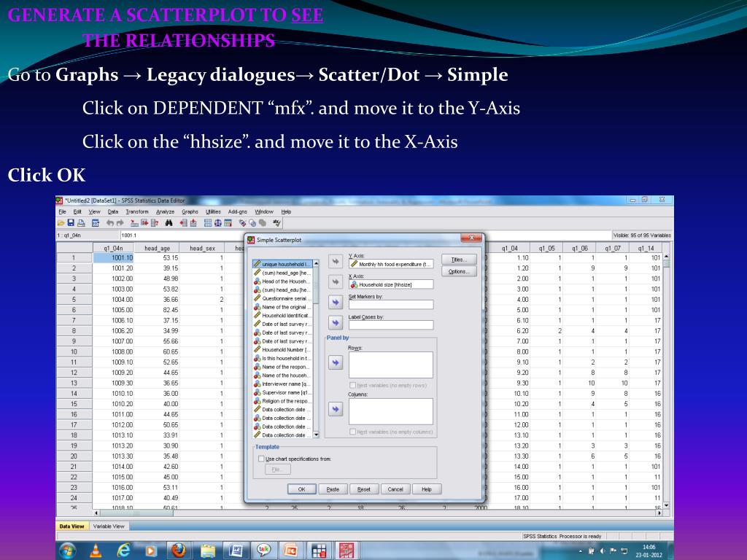The height and width of the screenshot is (560, 747).
Task: Click the variable list down scroll arrow
Action: 316,435
